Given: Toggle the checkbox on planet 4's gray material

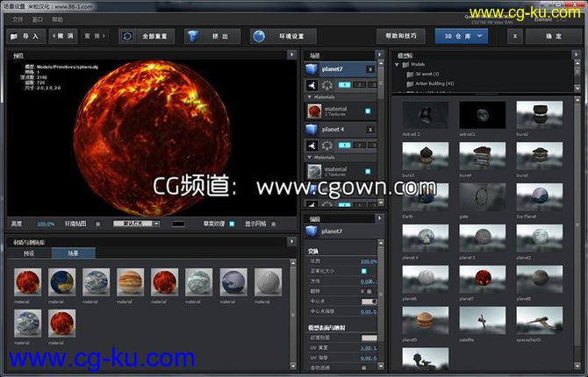Looking at the screenshot, I should (368, 171).
